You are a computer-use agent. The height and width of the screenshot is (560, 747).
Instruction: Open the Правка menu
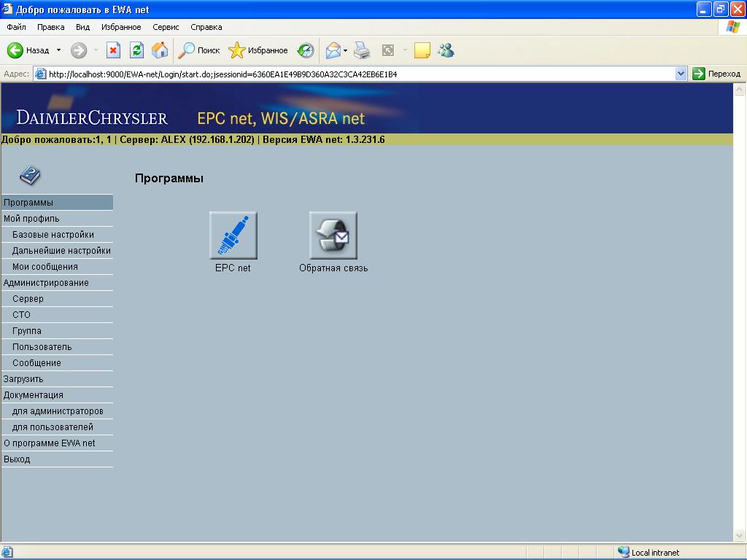tap(50, 27)
